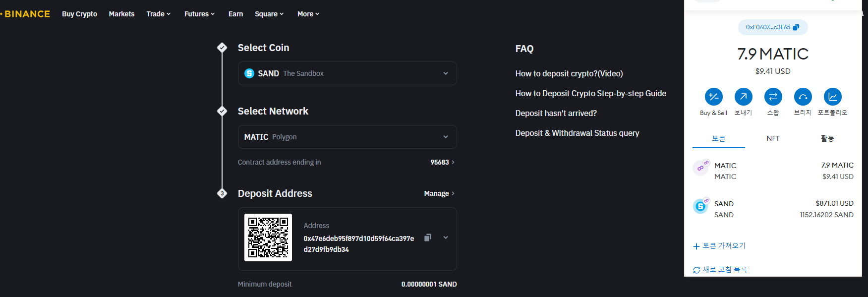Open How to Deposit Crypto Step-by-step Guide

591,93
